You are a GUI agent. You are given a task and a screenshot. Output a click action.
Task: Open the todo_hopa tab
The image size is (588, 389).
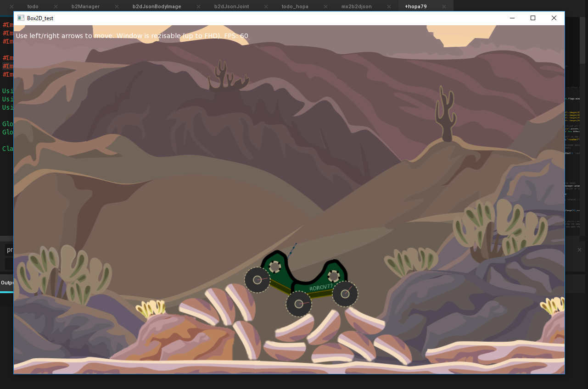coord(295,6)
